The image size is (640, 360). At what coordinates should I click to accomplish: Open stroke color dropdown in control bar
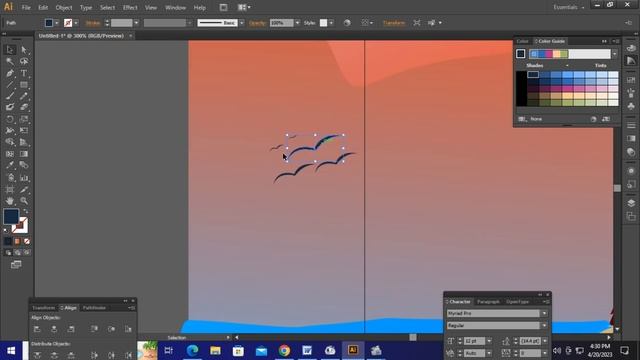[x=76, y=23]
